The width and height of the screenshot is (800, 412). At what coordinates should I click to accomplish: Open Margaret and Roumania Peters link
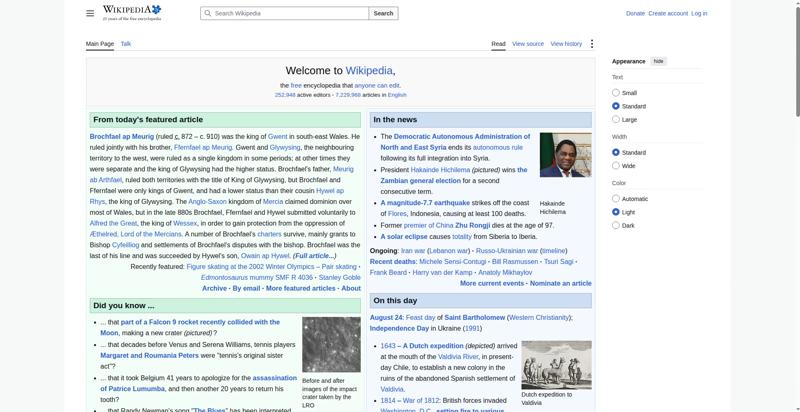[x=149, y=356]
